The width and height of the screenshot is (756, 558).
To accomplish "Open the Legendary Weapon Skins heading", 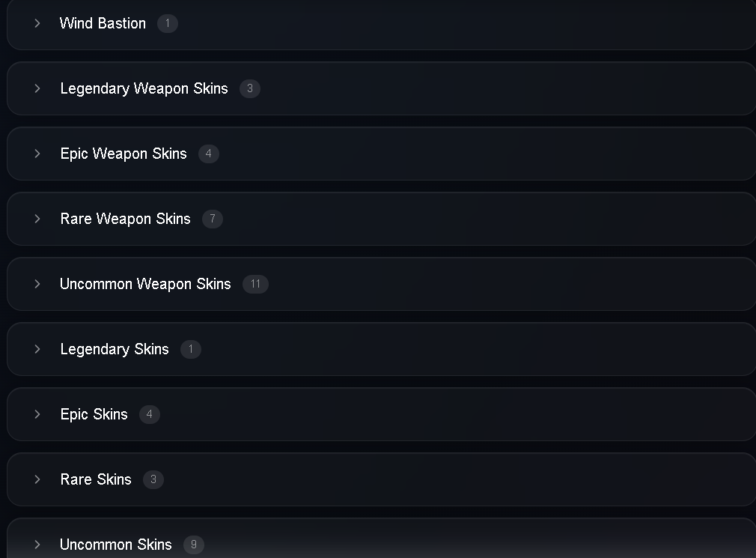I will [144, 88].
